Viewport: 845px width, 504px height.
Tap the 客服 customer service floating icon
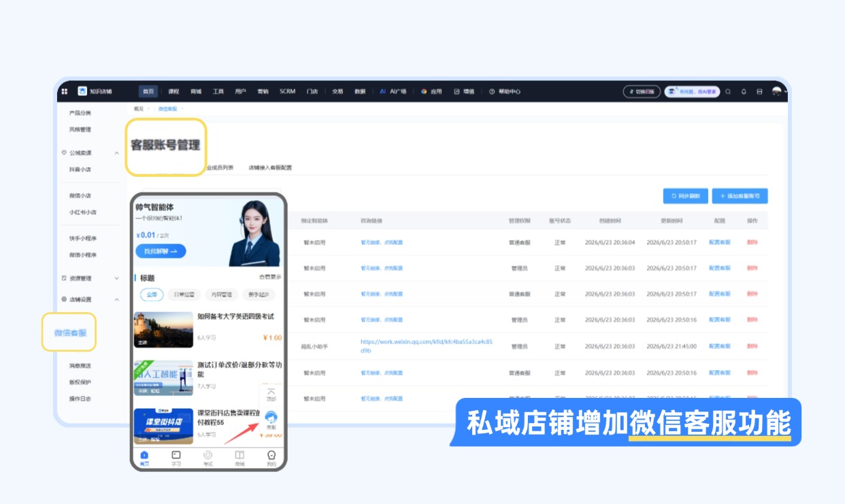click(271, 420)
